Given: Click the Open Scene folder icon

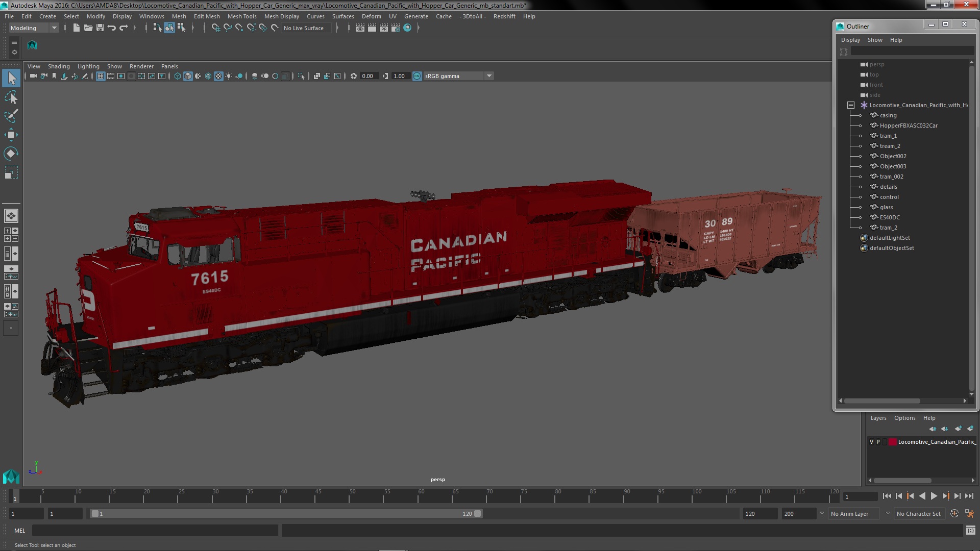Looking at the screenshot, I should 88,28.
